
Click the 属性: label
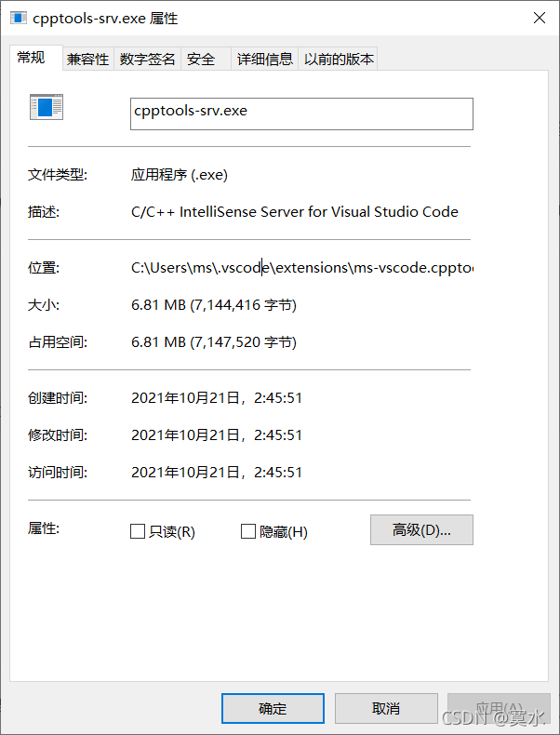(44, 528)
